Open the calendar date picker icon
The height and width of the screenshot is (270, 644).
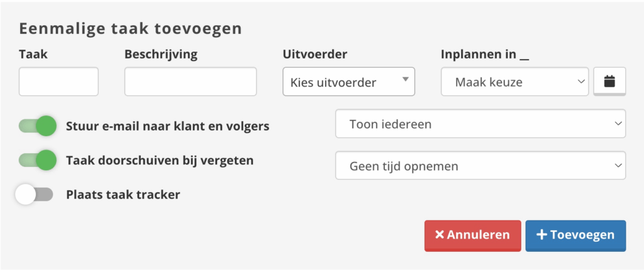click(609, 82)
